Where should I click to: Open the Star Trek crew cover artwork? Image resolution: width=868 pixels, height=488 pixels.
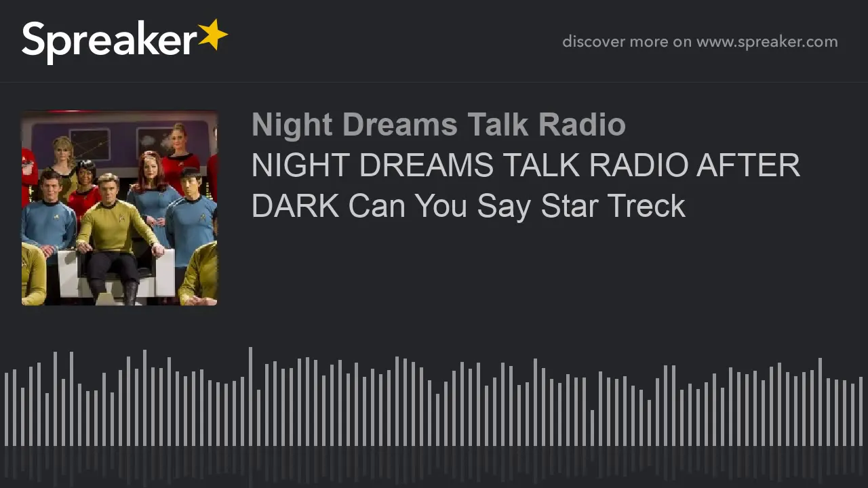(119, 208)
